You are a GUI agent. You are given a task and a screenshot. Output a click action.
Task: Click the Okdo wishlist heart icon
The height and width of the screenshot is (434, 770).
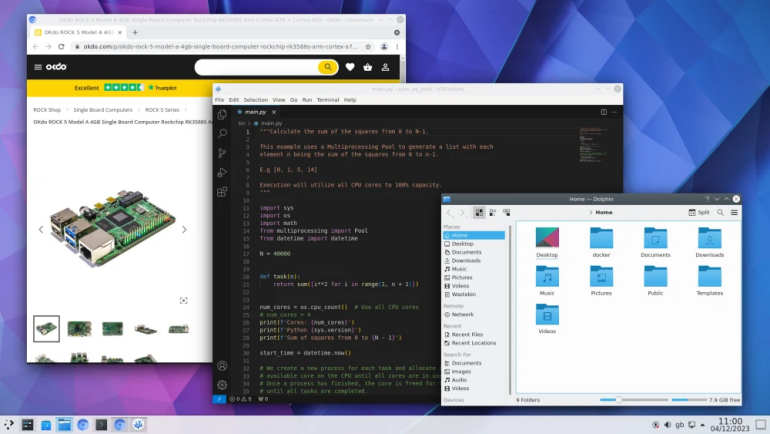coord(350,67)
